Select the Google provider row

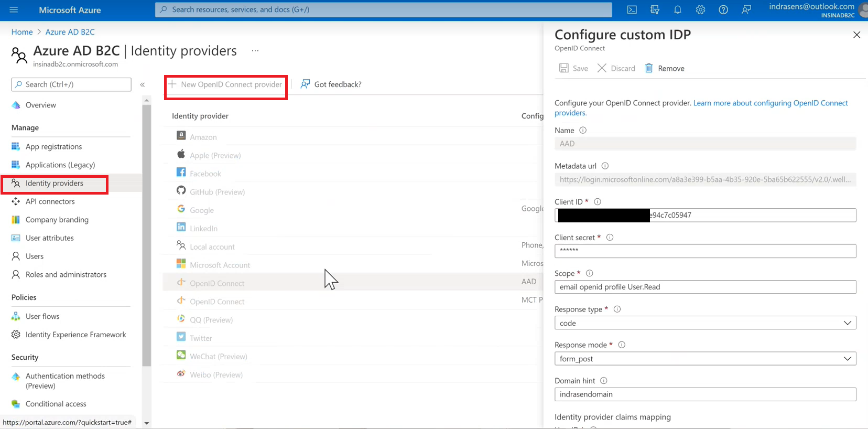coord(353,209)
